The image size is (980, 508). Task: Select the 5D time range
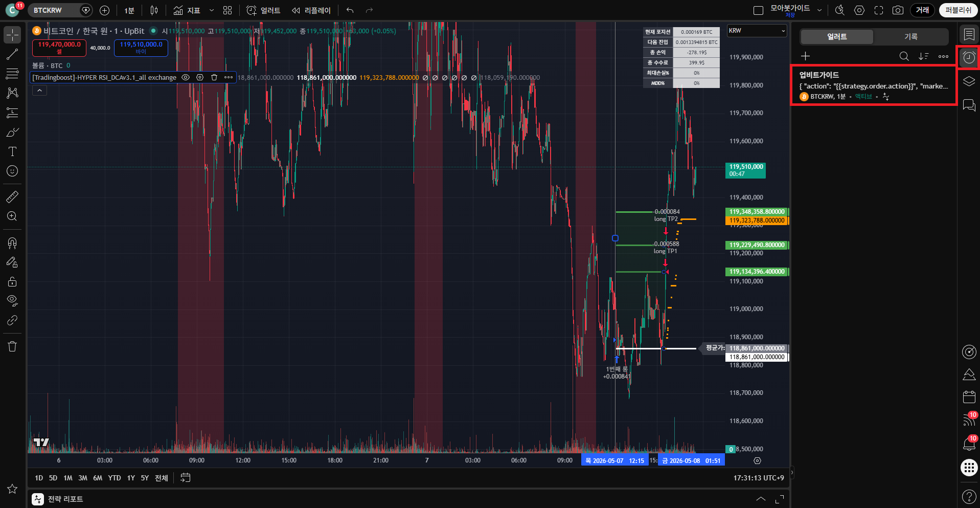point(53,478)
